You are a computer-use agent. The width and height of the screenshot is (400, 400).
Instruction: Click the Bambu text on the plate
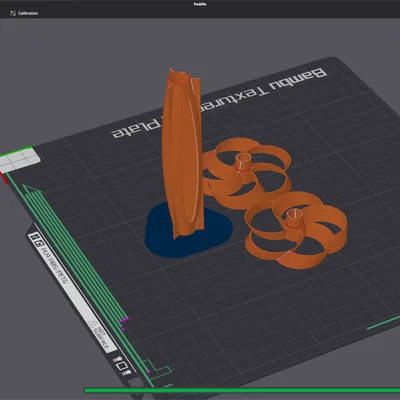pos(298,79)
